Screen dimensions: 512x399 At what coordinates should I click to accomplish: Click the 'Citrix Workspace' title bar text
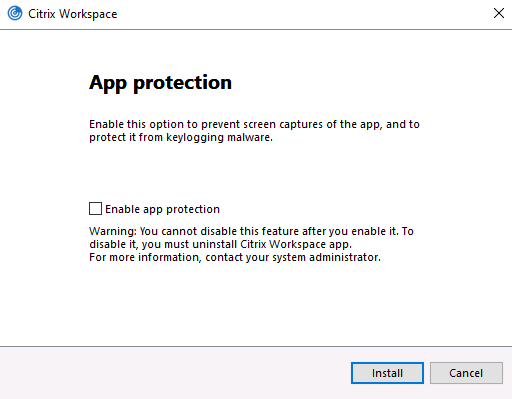tap(73, 14)
